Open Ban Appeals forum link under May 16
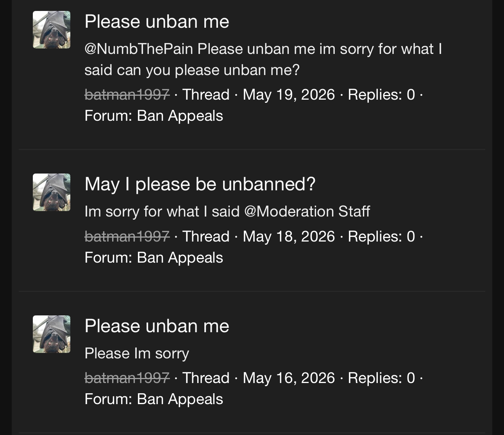This screenshot has height=435, width=504. click(x=180, y=399)
